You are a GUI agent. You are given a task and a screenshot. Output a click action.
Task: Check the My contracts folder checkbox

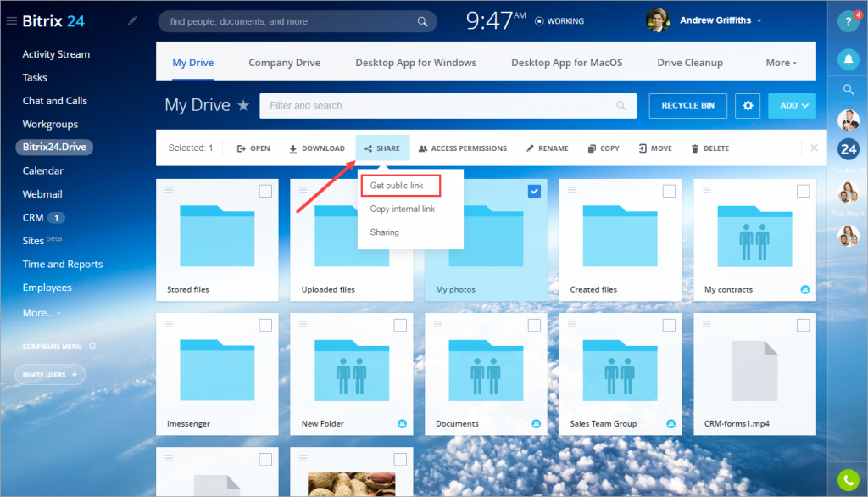tap(803, 191)
